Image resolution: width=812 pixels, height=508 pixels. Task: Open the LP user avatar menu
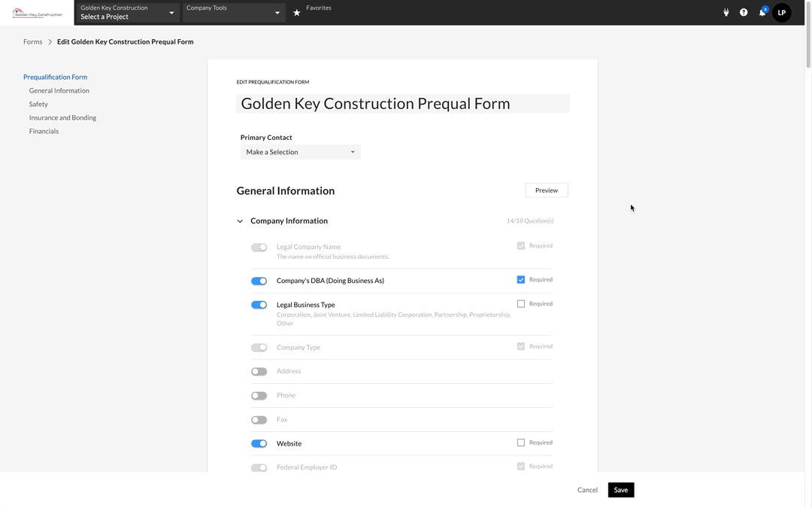coord(782,13)
